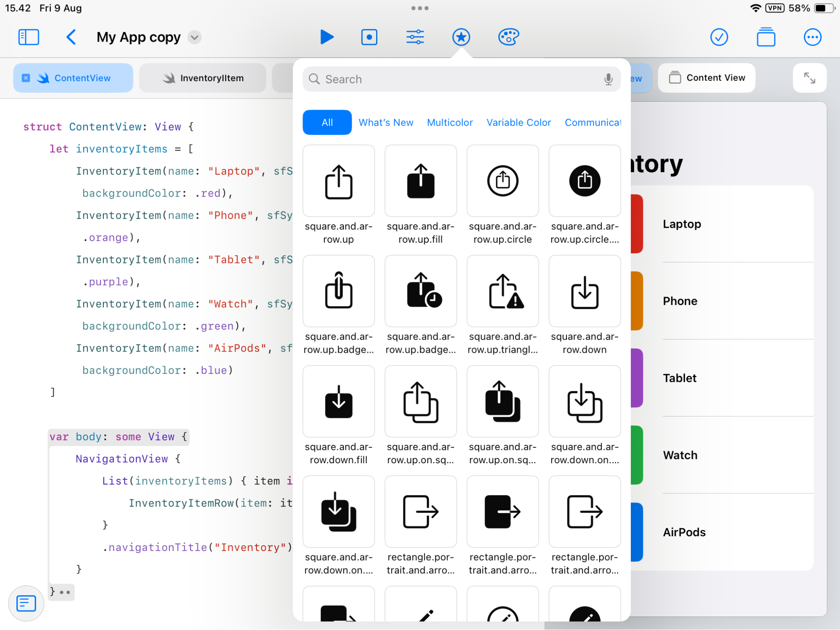Viewport: 840px width, 630px height.
Task: Select the What's New symbol filter
Action: tap(386, 122)
